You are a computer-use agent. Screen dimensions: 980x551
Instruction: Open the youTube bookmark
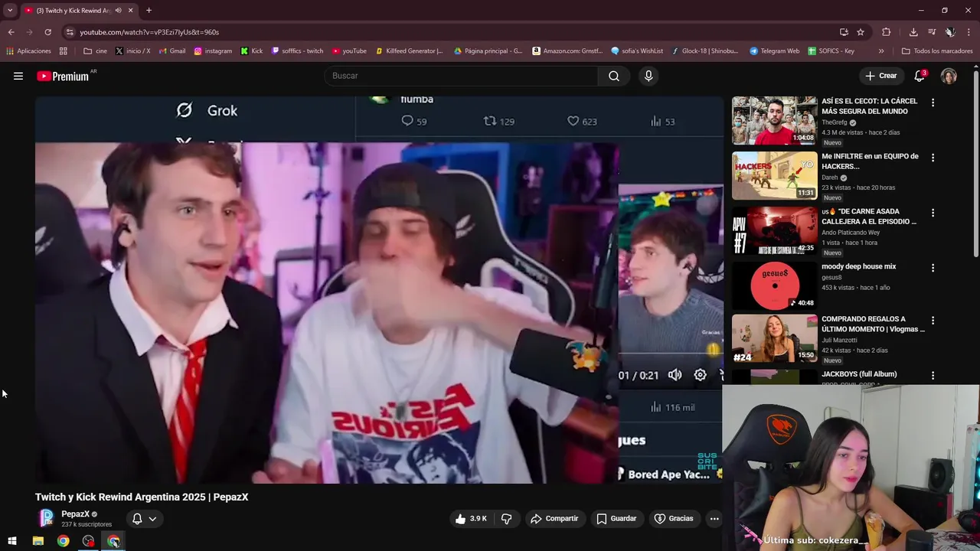pyautogui.click(x=349, y=51)
